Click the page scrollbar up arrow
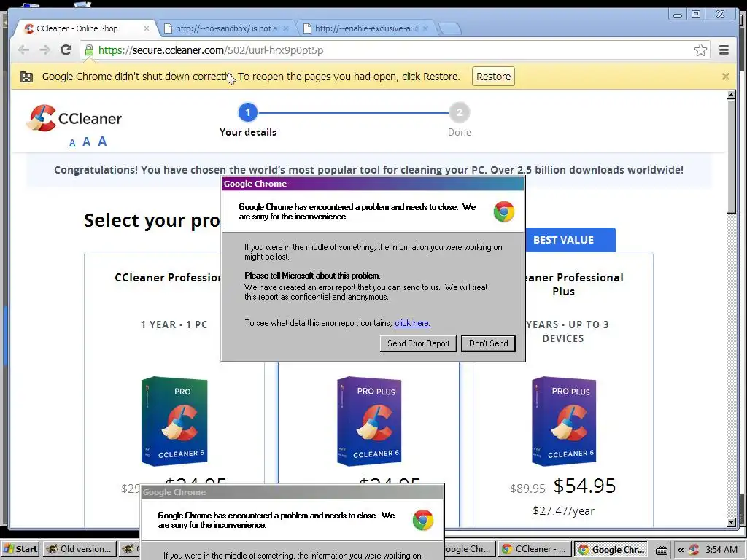The width and height of the screenshot is (747, 560). [731, 95]
